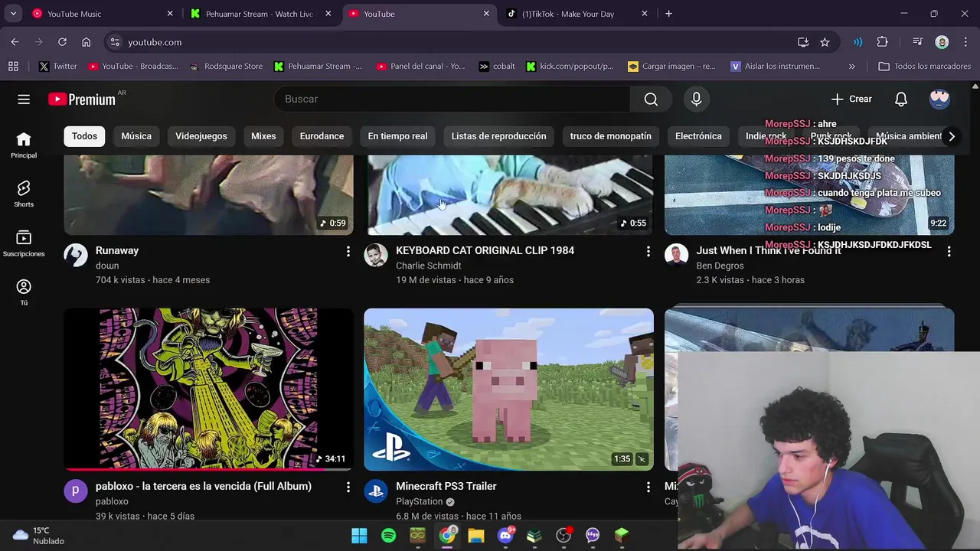
Task: Select the En tiempo real chip
Action: (x=397, y=136)
